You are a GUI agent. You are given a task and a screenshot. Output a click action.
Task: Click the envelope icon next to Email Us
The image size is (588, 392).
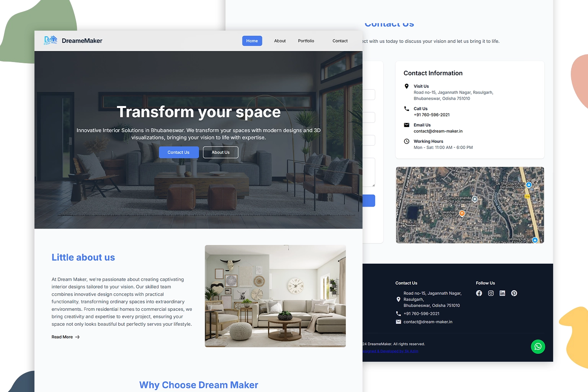(x=406, y=124)
